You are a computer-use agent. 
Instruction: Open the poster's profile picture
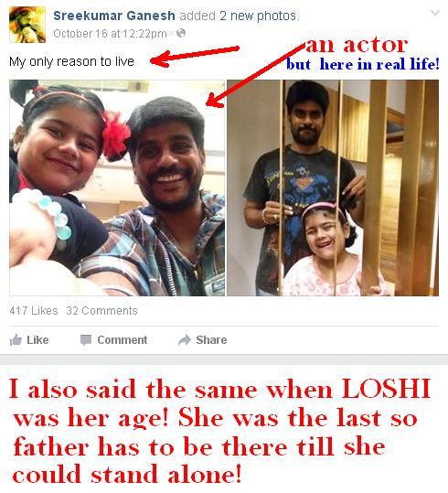27,25
